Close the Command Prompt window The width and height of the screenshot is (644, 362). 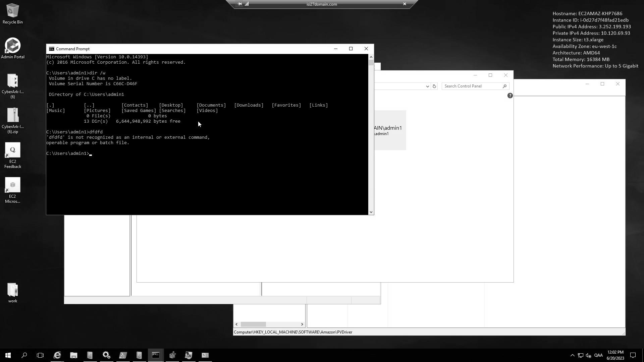pyautogui.click(x=366, y=49)
